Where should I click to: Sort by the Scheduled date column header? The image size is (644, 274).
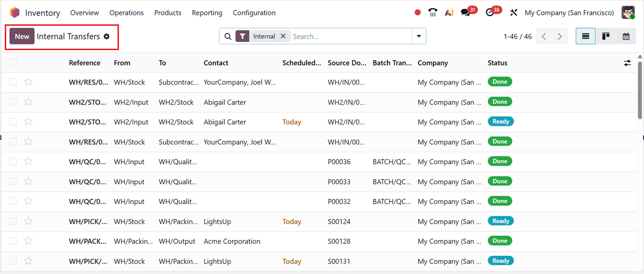click(302, 63)
